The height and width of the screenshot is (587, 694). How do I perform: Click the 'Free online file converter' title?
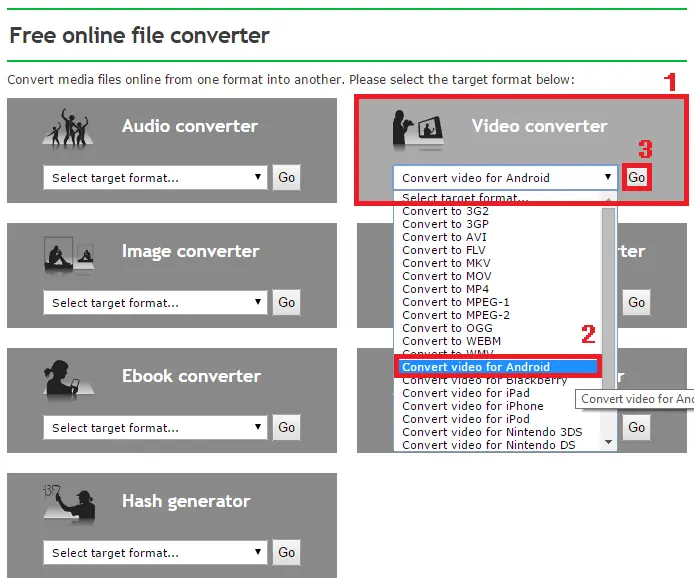coord(139,35)
